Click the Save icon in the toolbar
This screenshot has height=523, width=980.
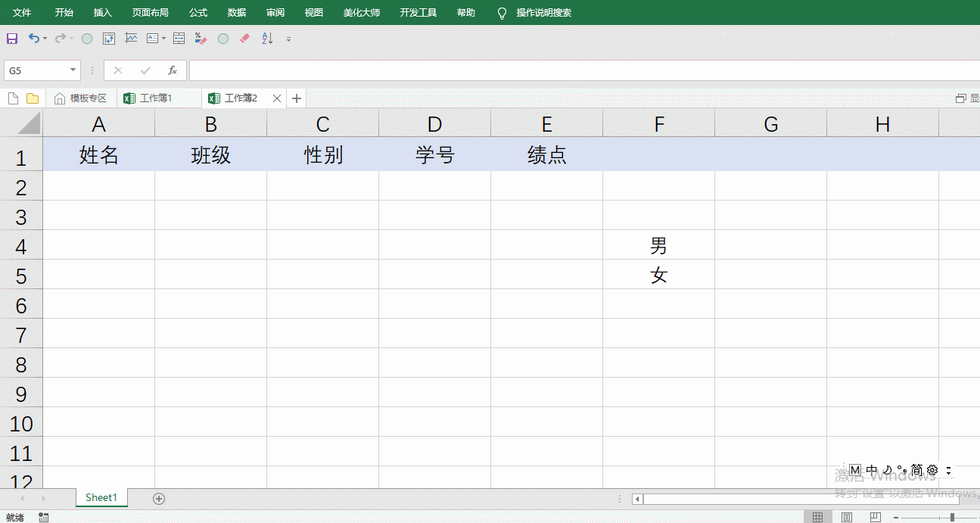click(x=12, y=38)
